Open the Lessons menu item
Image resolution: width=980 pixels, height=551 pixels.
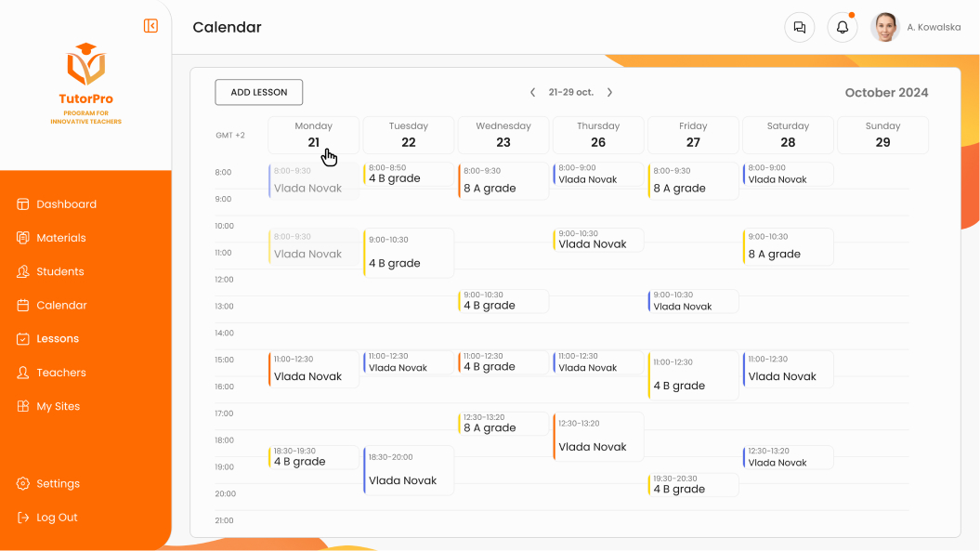(58, 339)
